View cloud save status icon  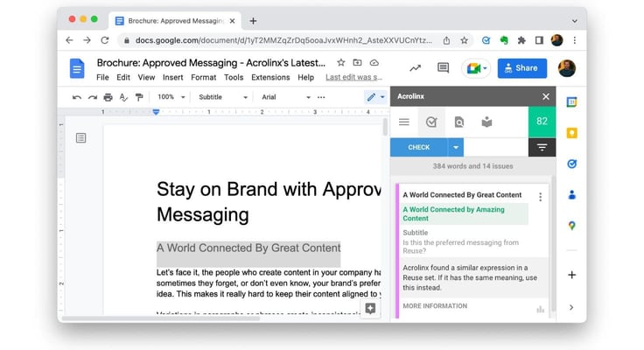[x=374, y=63]
